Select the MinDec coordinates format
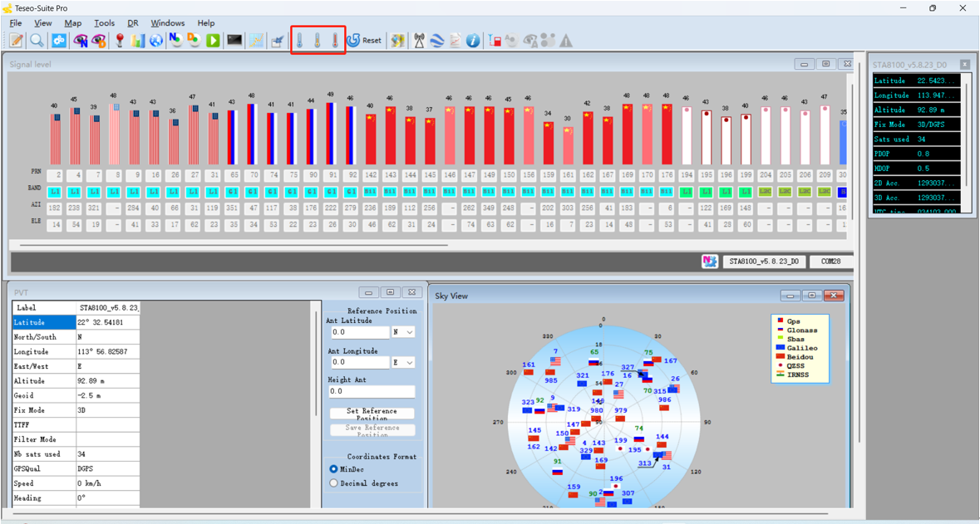This screenshot has height=524, width=980. coord(334,469)
